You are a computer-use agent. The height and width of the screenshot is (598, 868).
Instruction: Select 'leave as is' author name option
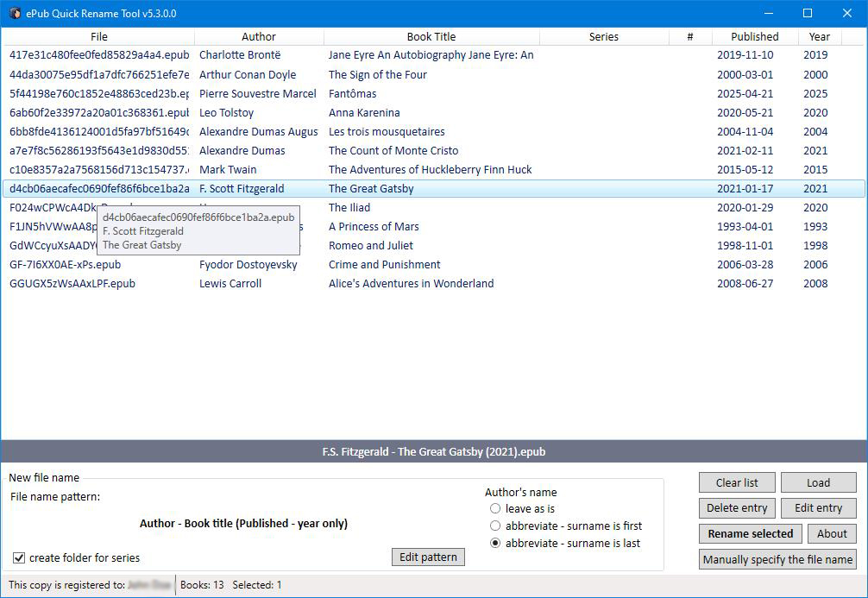pyautogui.click(x=495, y=509)
